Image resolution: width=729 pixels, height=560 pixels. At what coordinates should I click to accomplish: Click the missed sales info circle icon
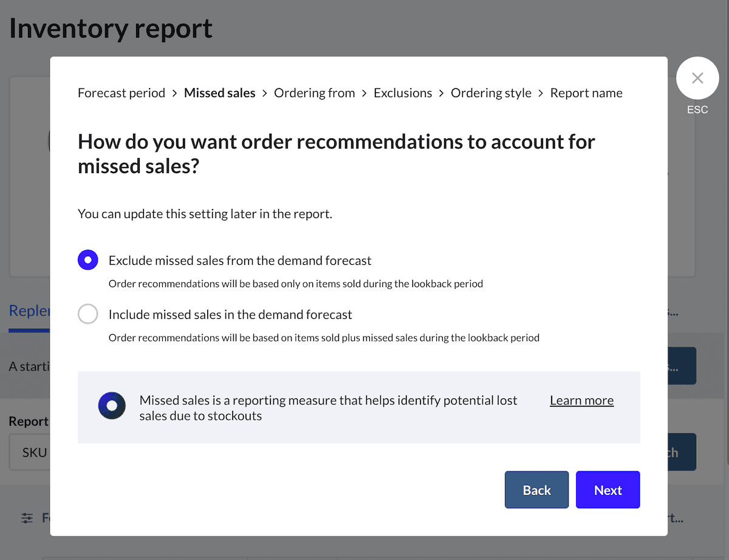coord(112,405)
